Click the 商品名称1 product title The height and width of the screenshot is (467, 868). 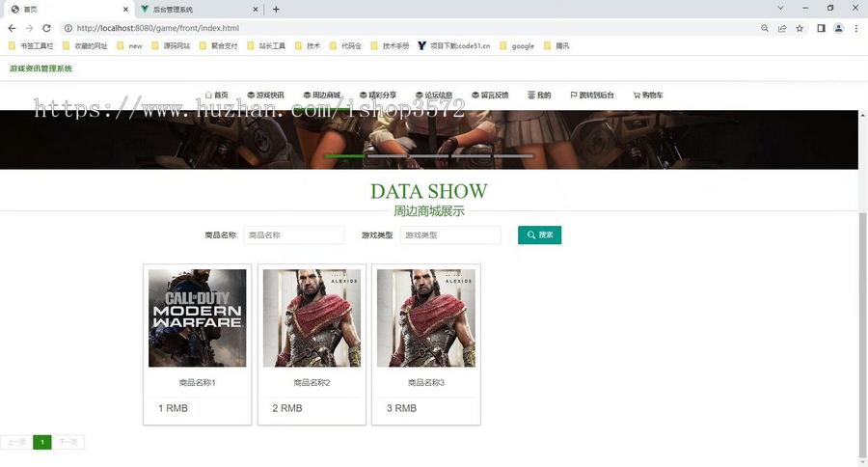pyautogui.click(x=197, y=383)
